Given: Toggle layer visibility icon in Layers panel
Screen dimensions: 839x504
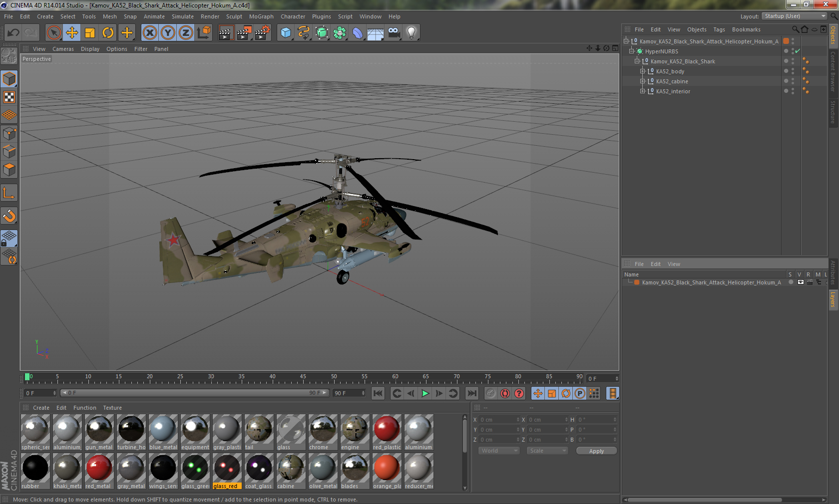Looking at the screenshot, I should [x=801, y=282].
